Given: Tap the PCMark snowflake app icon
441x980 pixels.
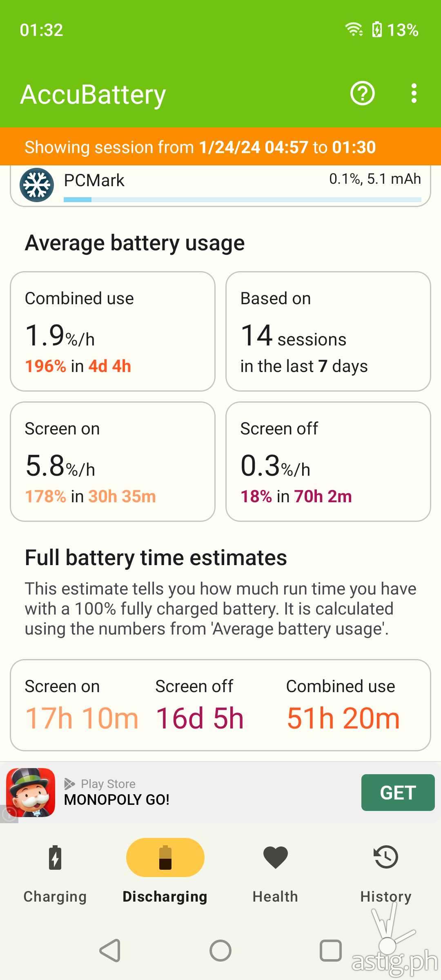Looking at the screenshot, I should 37,185.
